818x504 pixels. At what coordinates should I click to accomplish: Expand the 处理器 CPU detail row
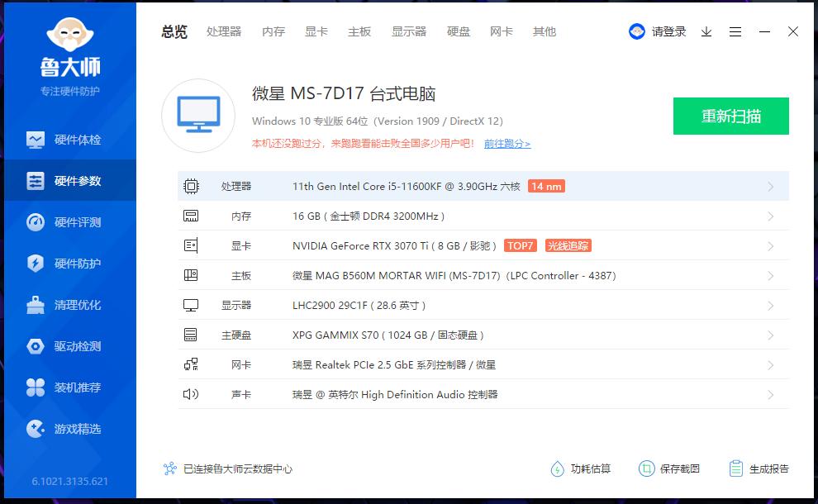click(483, 186)
